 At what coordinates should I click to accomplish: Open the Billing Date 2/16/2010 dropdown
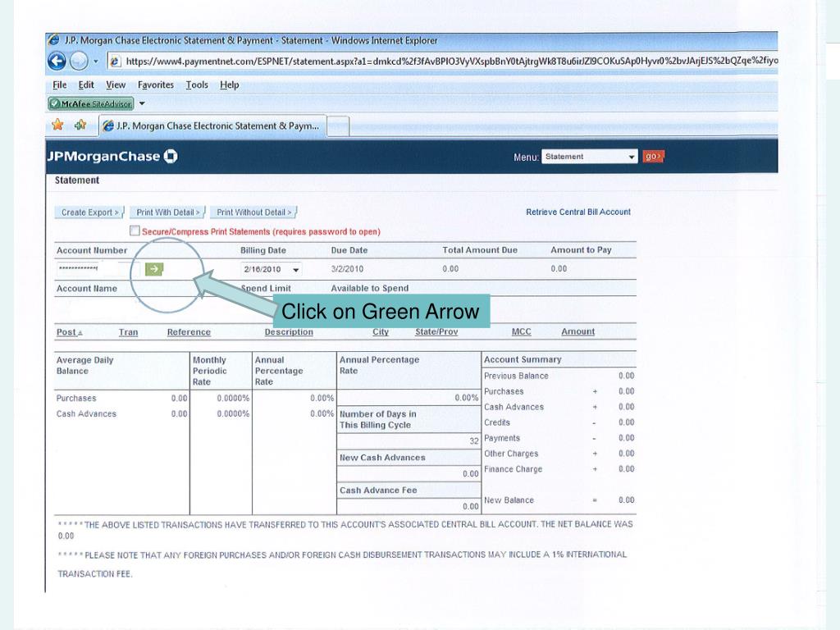tap(272, 269)
